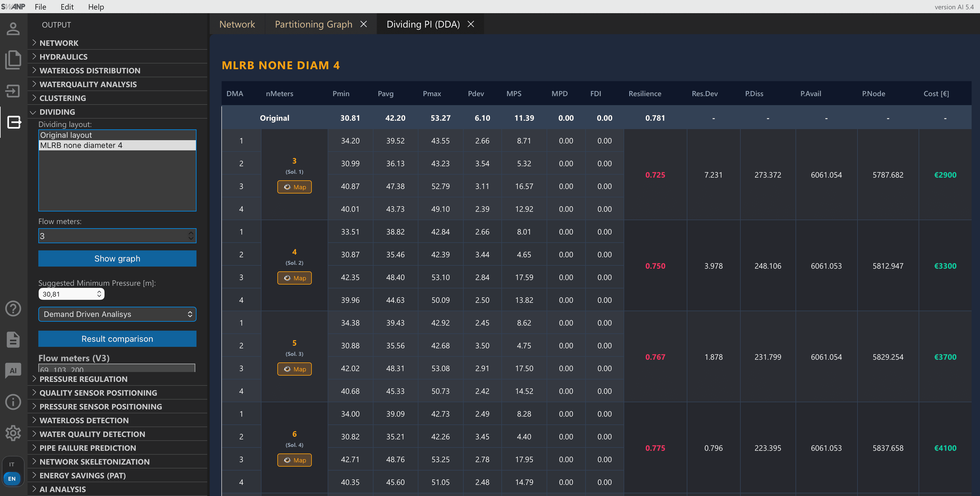The height and width of the screenshot is (496, 980).
Task: Show map for solution 4
Action: point(294,460)
